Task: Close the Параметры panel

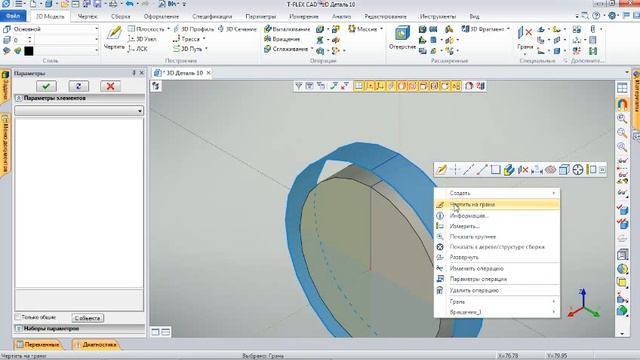Action: (142, 73)
